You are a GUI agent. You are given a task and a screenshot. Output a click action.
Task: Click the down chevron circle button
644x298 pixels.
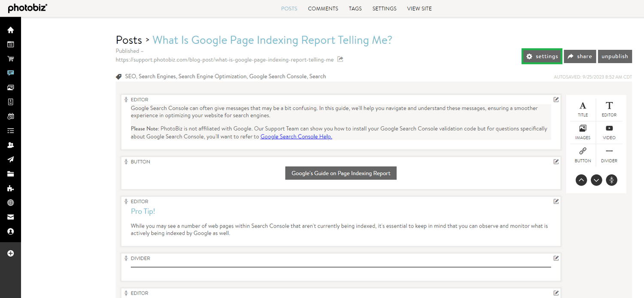596,180
